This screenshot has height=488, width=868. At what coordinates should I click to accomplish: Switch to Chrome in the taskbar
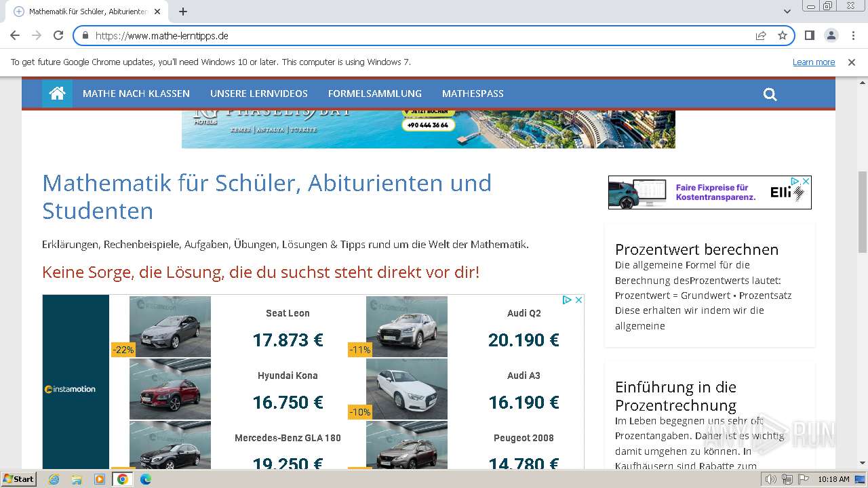[123, 479]
